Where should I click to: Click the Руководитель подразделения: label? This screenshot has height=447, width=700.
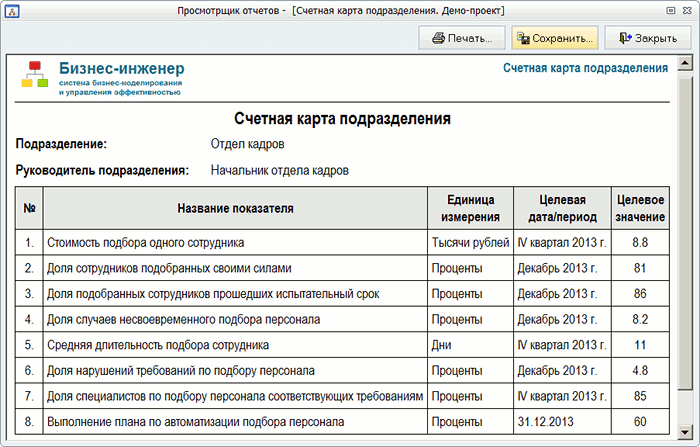pos(102,170)
